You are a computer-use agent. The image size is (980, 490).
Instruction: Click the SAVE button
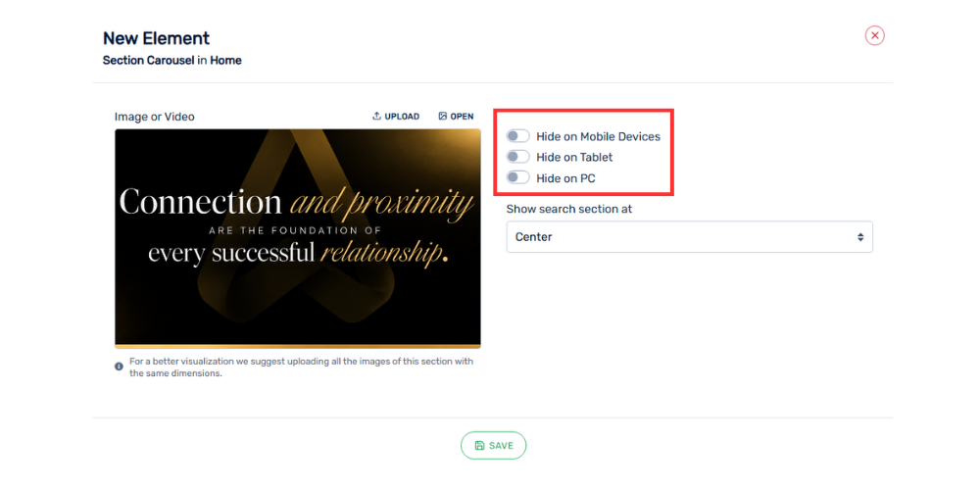coord(494,446)
